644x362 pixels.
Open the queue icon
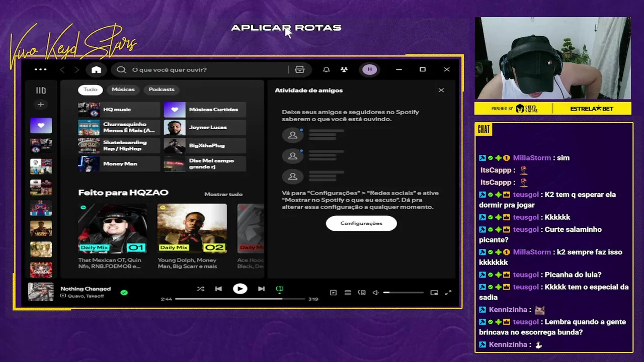[x=348, y=293]
